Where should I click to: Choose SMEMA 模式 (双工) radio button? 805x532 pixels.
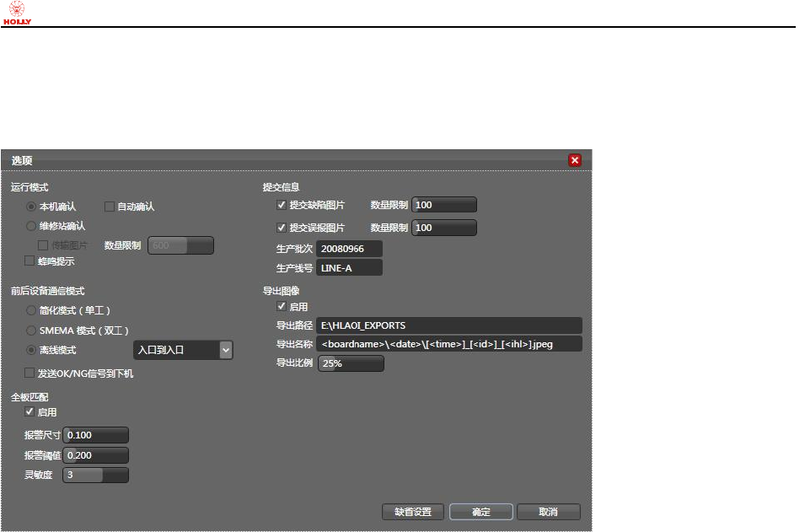point(31,330)
